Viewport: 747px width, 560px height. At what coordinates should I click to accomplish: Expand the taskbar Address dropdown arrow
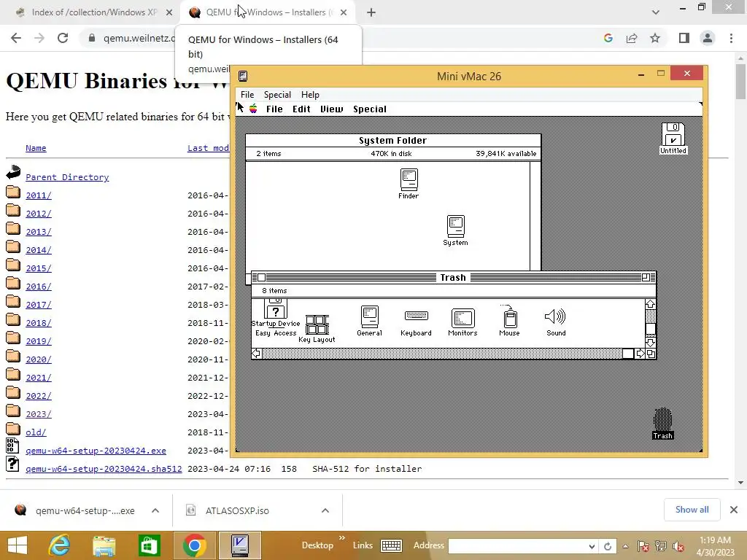coord(592,546)
